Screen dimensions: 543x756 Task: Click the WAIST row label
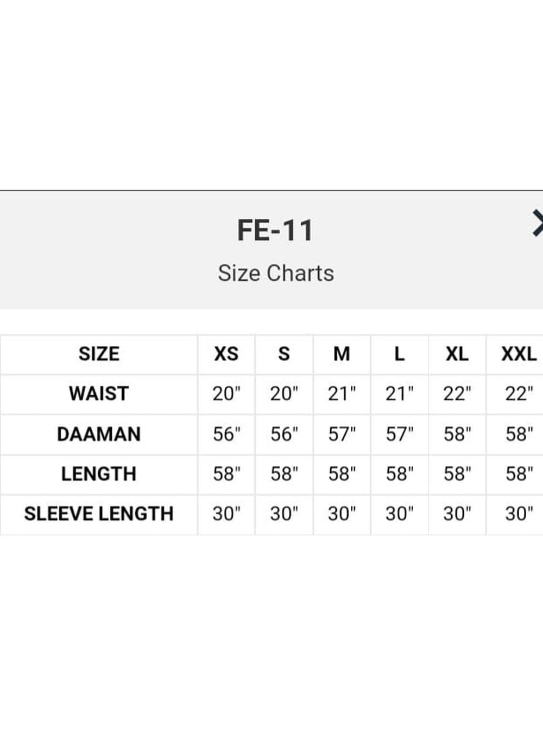99,394
